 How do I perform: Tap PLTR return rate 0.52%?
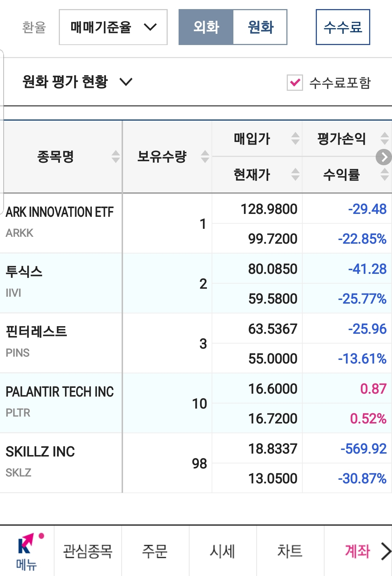(368, 419)
